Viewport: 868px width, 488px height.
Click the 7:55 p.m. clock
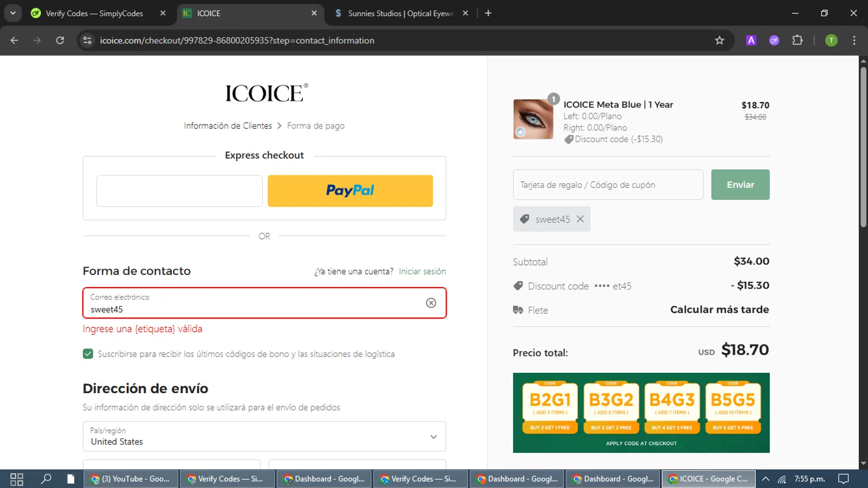tap(810, 479)
